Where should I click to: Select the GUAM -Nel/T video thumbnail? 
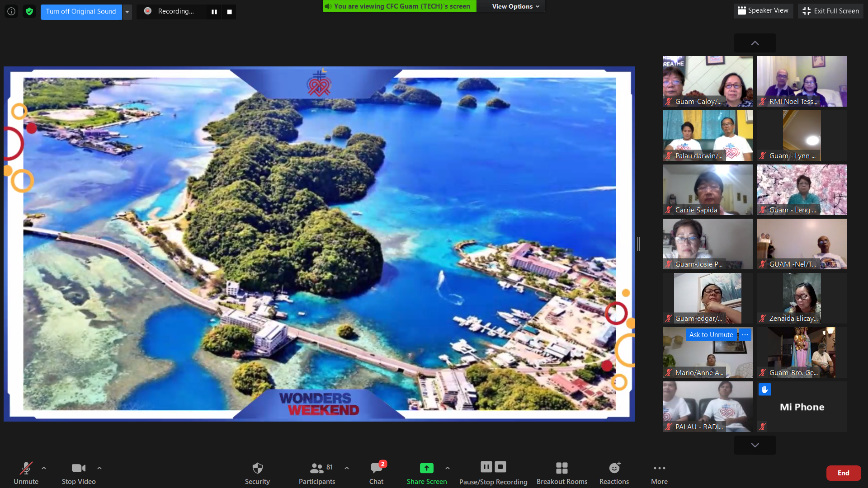(x=802, y=244)
